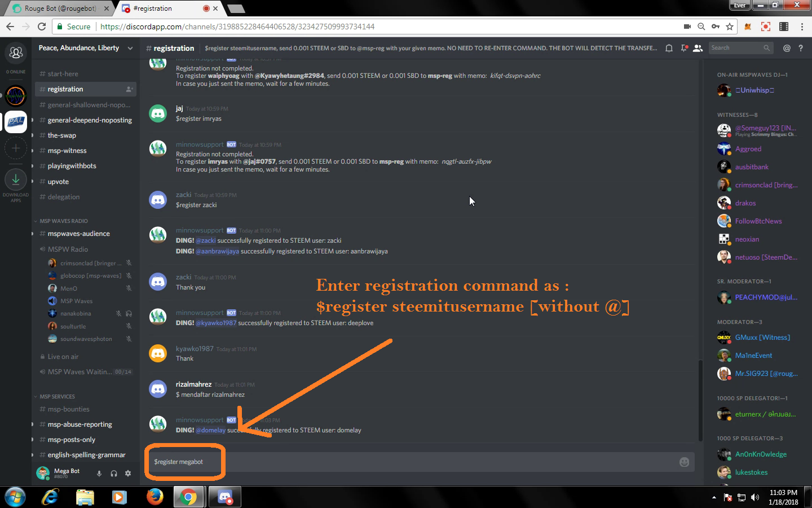Show hidden system tray icons
812x508 pixels.
point(714,498)
